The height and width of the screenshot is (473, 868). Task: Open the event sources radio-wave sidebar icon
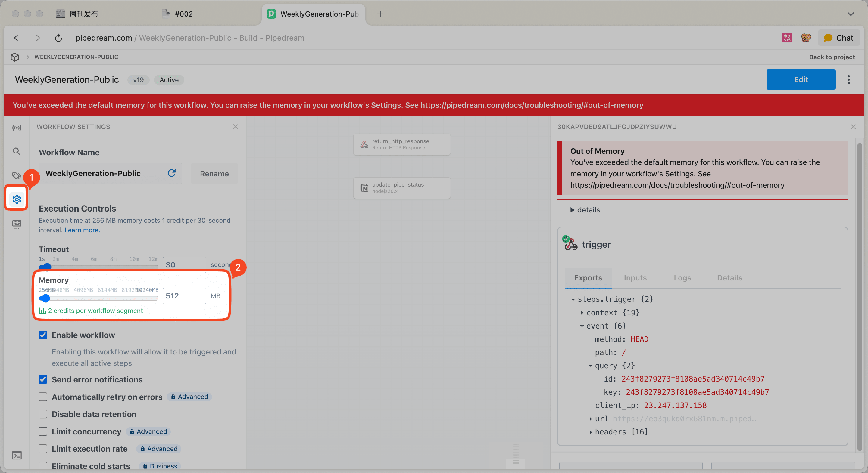click(17, 128)
